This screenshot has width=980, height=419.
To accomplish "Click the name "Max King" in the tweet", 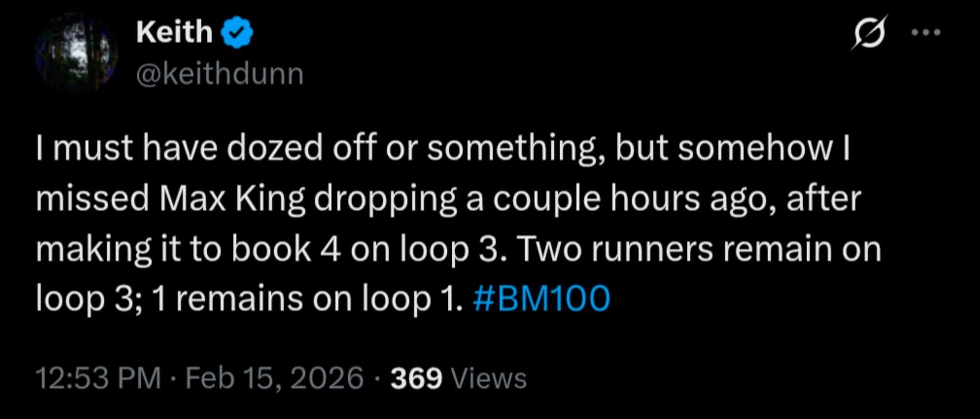I will point(232,198).
